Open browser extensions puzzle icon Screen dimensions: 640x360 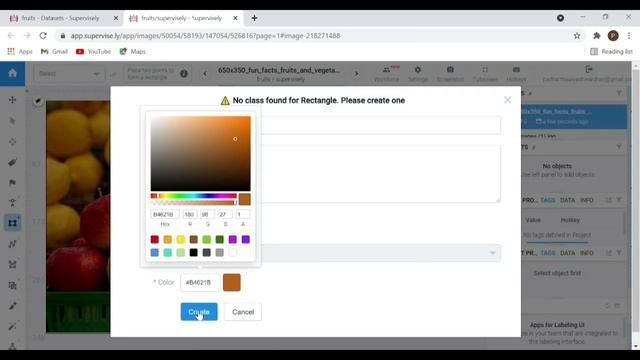click(596, 36)
